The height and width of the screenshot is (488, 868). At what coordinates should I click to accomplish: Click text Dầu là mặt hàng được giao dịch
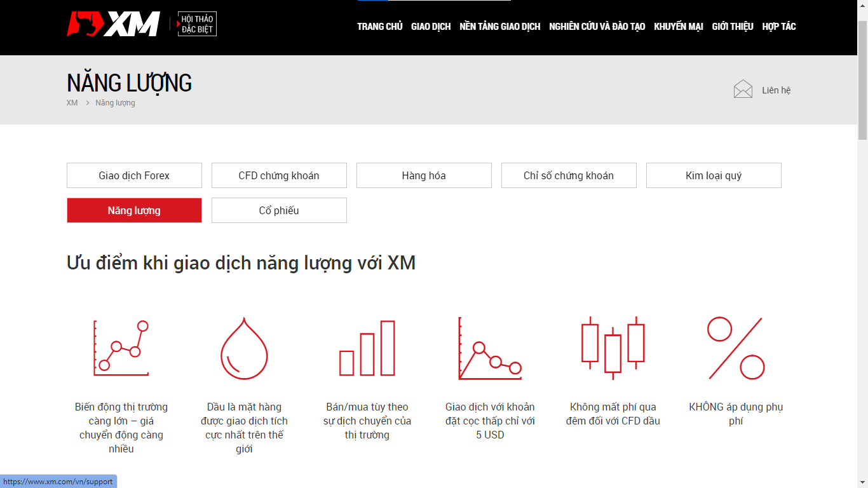click(x=244, y=428)
